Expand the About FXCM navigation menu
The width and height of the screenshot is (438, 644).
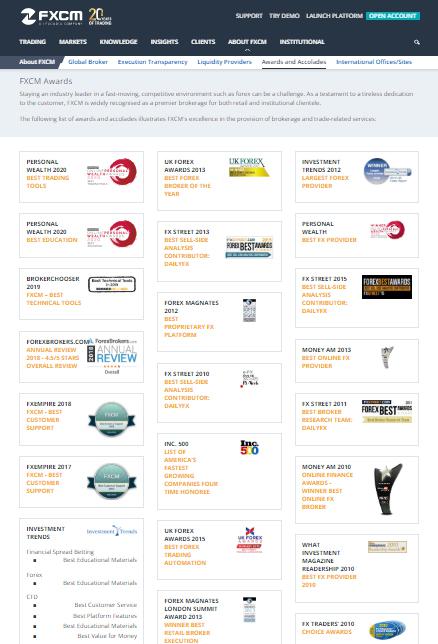coord(247,42)
